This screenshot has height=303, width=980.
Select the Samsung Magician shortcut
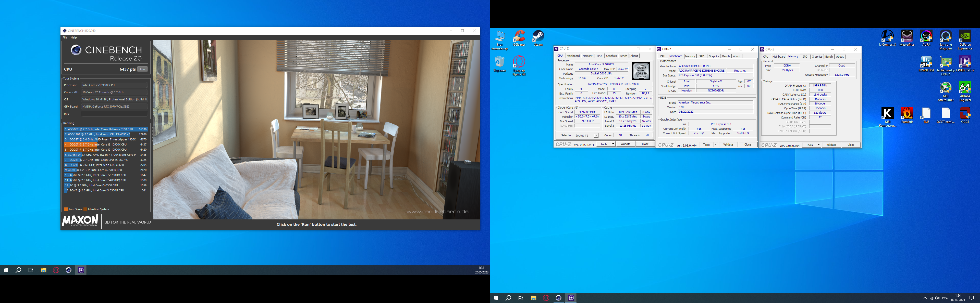point(946,40)
